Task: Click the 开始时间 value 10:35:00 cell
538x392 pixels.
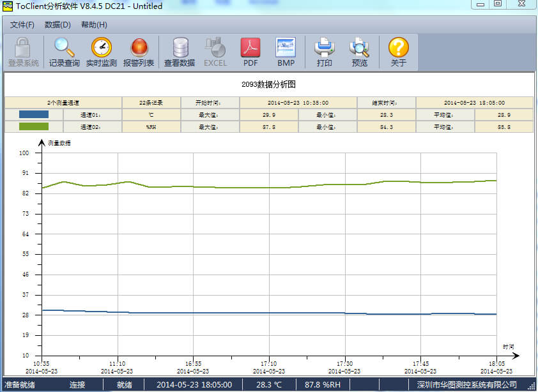Action: (x=298, y=103)
